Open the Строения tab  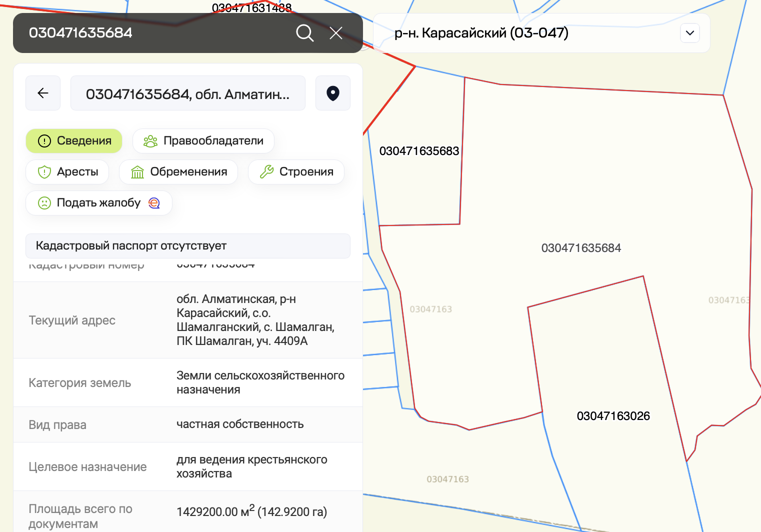click(296, 172)
